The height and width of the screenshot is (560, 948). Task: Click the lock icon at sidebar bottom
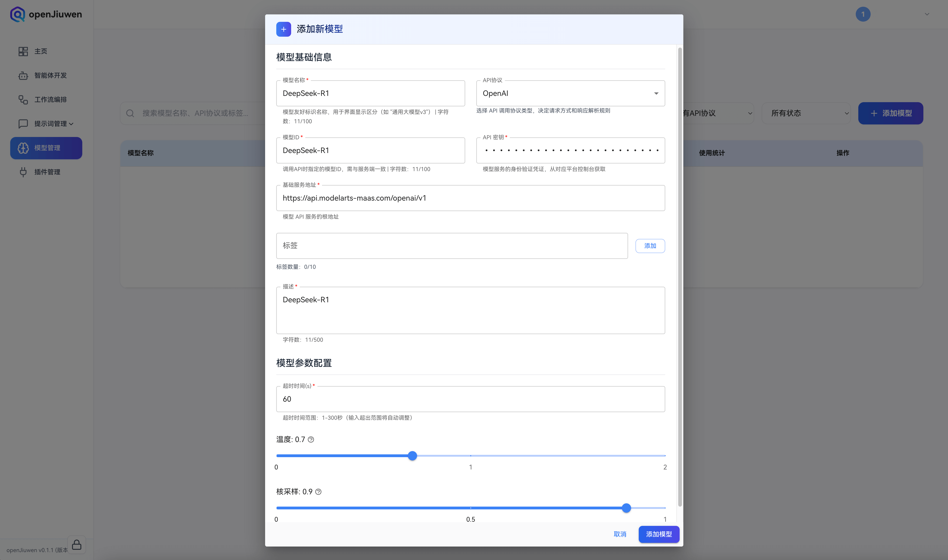coord(77,544)
